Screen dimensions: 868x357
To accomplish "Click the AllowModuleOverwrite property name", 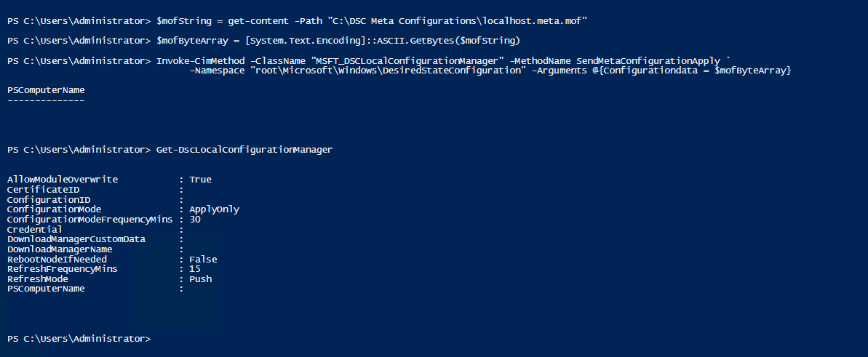I will [x=63, y=180].
